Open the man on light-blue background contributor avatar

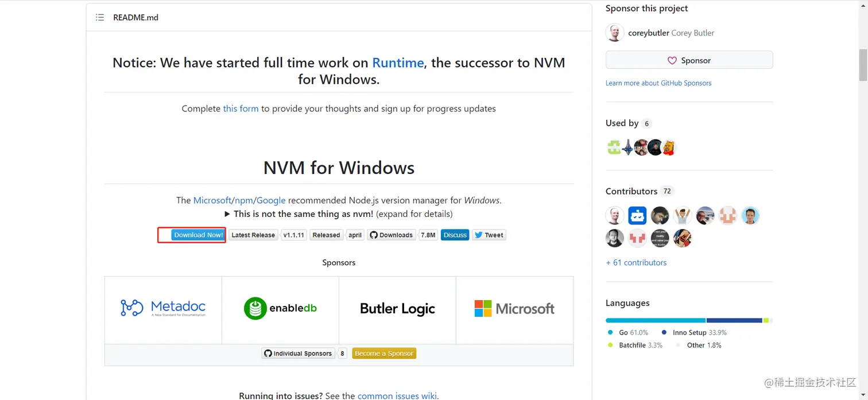(750, 216)
